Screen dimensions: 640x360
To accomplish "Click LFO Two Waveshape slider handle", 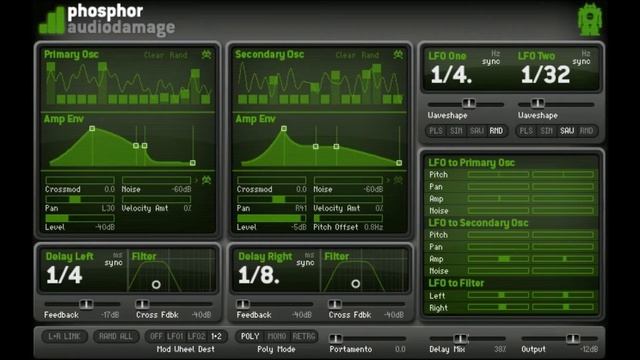I will (x=537, y=103).
